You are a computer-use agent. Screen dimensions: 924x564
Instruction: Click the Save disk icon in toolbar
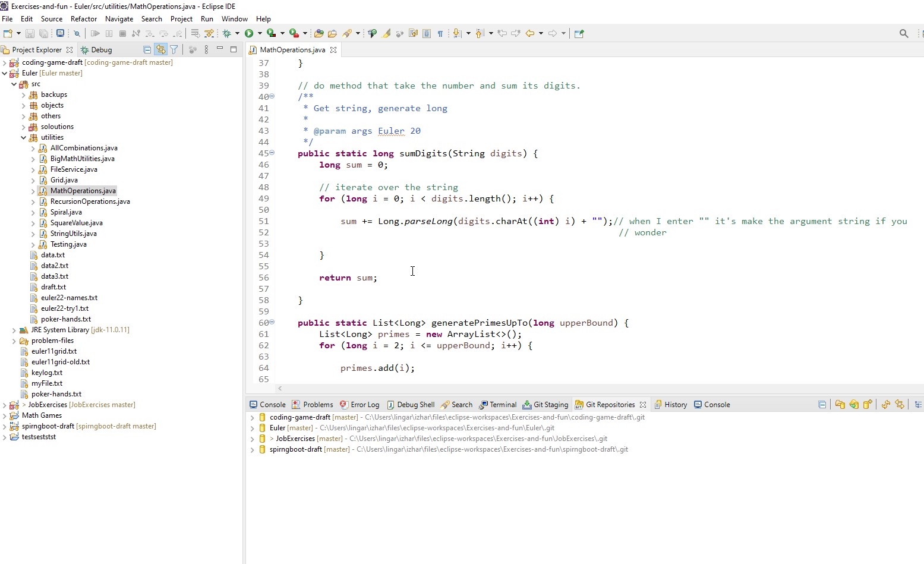point(30,34)
